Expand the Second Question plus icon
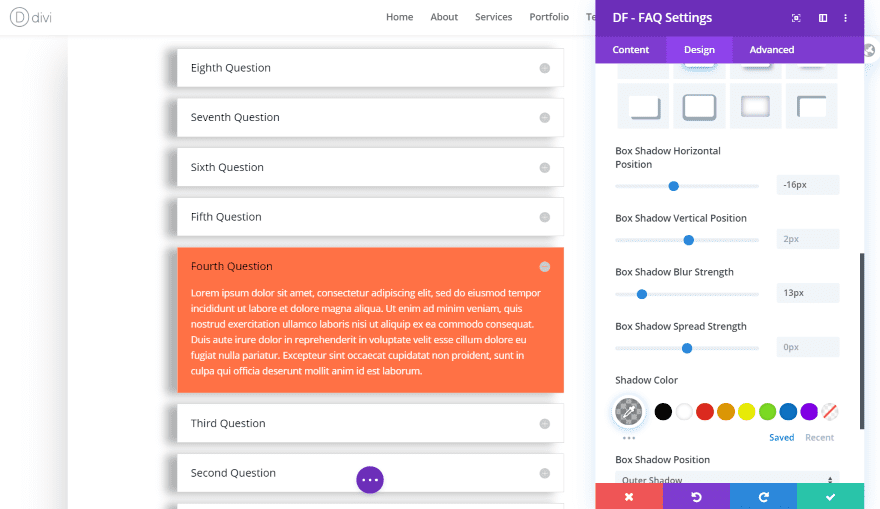 click(x=544, y=473)
